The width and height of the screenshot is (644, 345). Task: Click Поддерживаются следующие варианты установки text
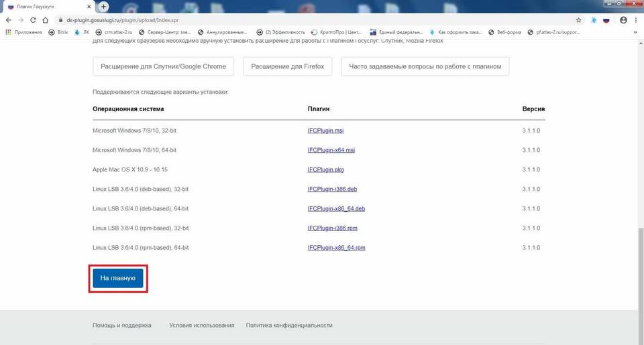pos(160,92)
